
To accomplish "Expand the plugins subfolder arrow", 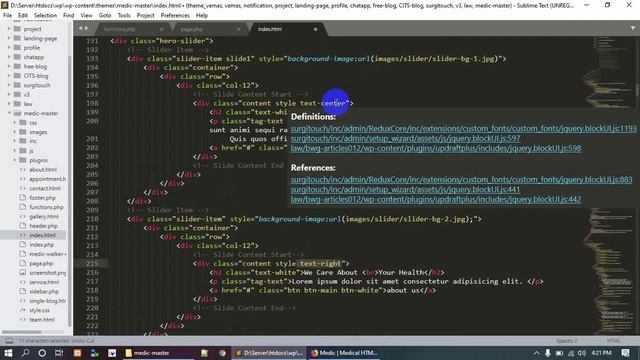I will point(15,160).
